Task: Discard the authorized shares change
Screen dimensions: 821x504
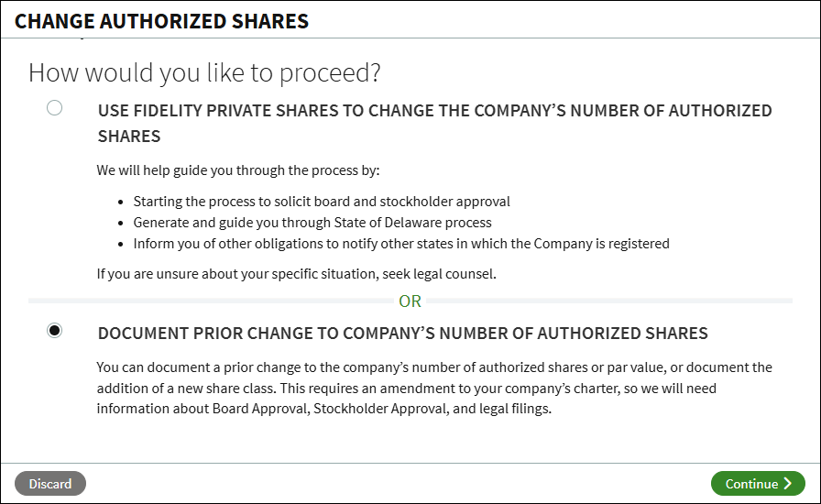Action: 50,484
